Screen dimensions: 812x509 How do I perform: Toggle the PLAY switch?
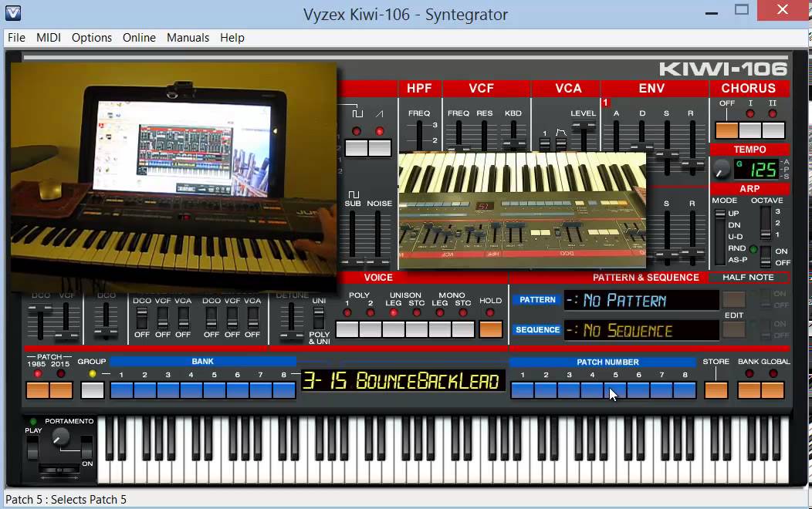(x=32, y=448)
